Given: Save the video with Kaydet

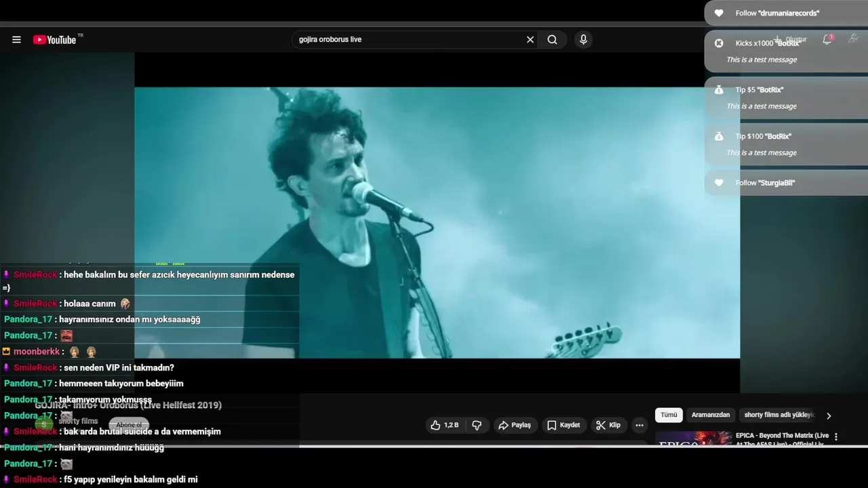Looking at the screenshot, I should 564,425.
